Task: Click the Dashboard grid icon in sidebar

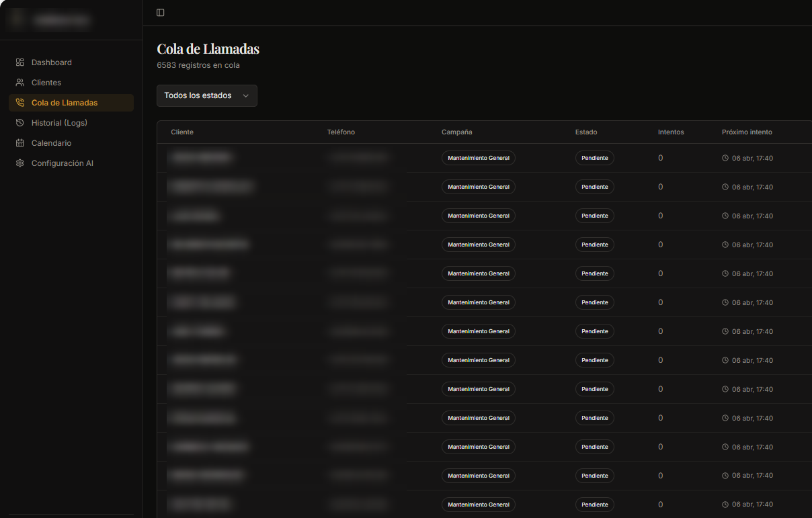Action: click(x=20, y=62)
